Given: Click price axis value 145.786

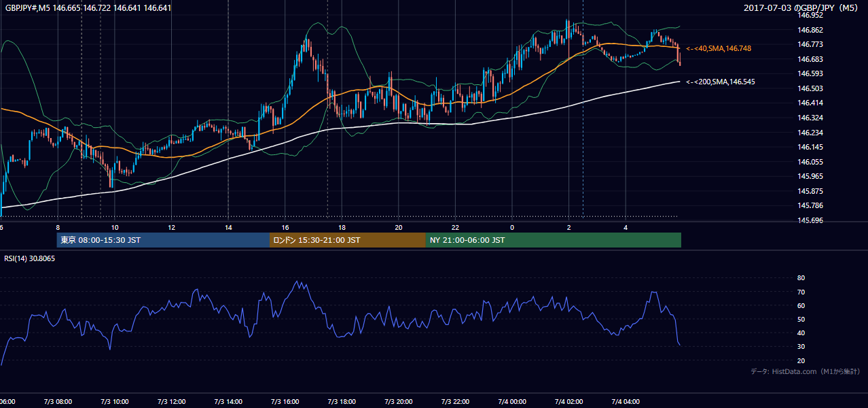Looking at the screenshot, I should tap(810, 205).
